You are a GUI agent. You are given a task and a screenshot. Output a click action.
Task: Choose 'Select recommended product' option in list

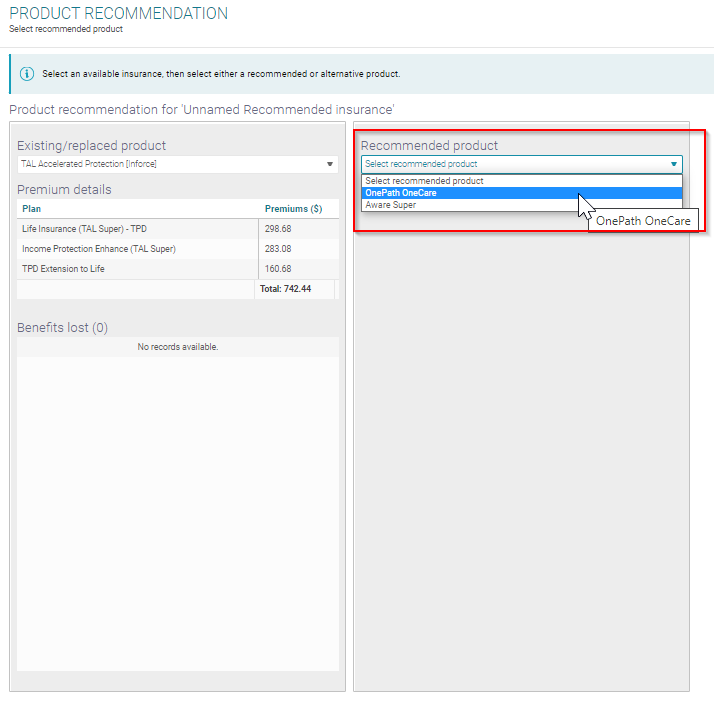click(x=522, y=181)
